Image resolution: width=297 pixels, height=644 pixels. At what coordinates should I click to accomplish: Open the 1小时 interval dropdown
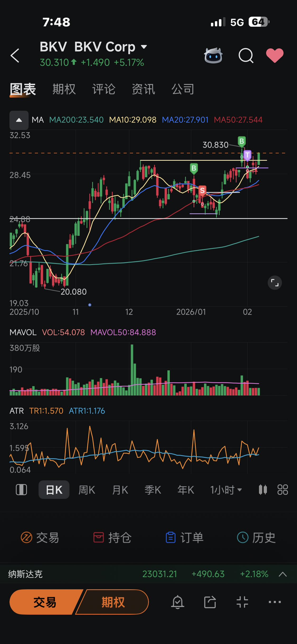coord(226,490)
